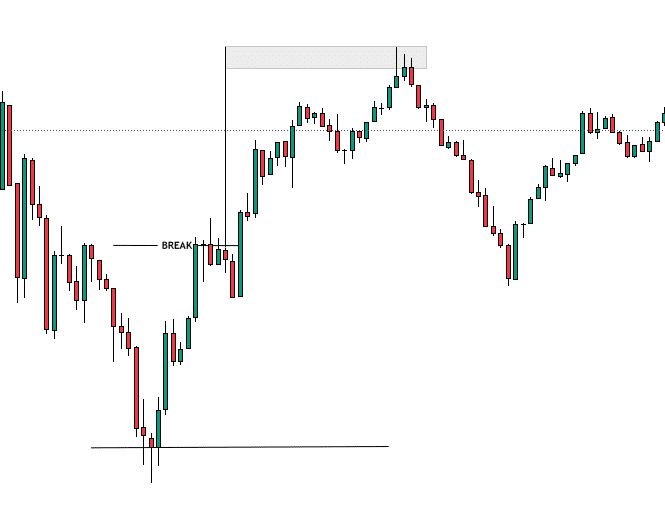Select the gray shaded rectangle zone
Screen dimensions: 665x508
(x=326, y=57)
